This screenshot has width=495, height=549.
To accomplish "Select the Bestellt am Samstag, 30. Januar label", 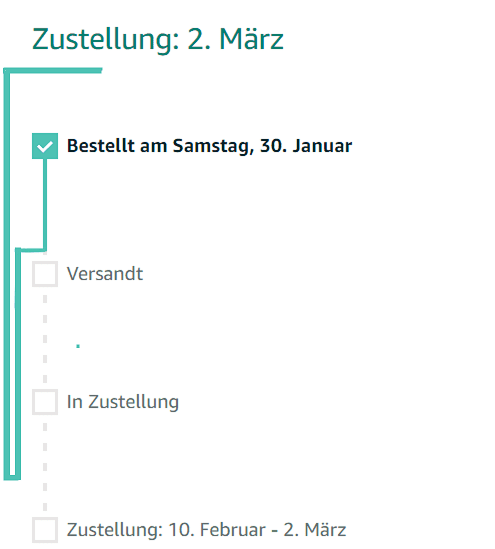I will point(209,146).
